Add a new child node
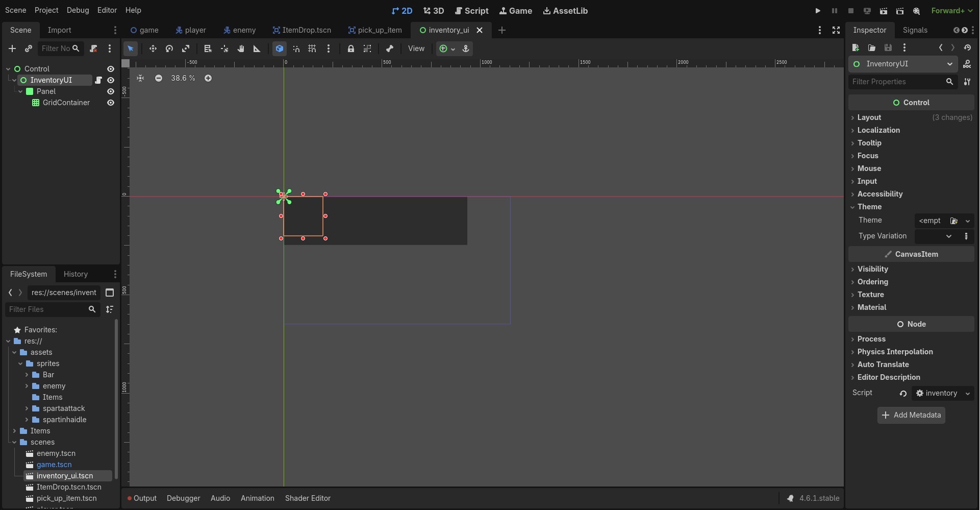 tap(12, 48)
